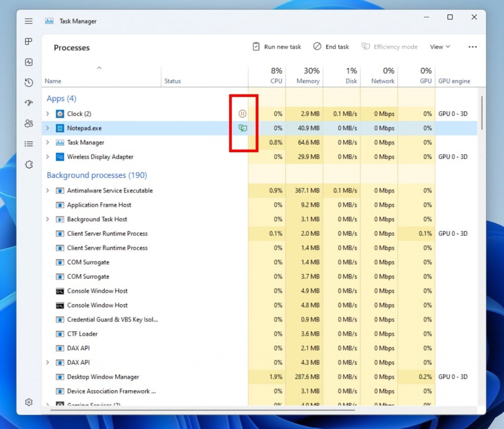This screenshot has height=429, width=504.
Task: Open the Performance page sidebar icon
Action: point(29,62)
